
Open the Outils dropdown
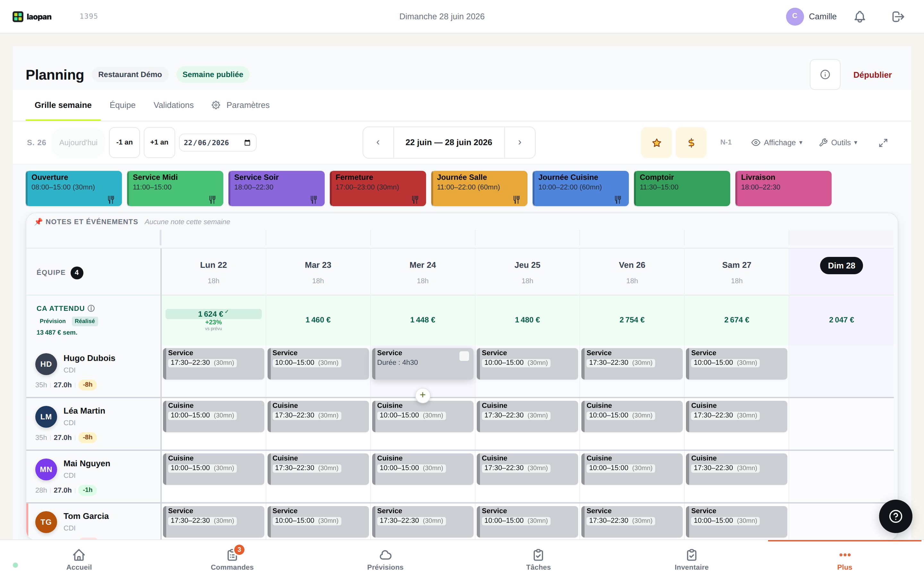(x=838, y=143)
